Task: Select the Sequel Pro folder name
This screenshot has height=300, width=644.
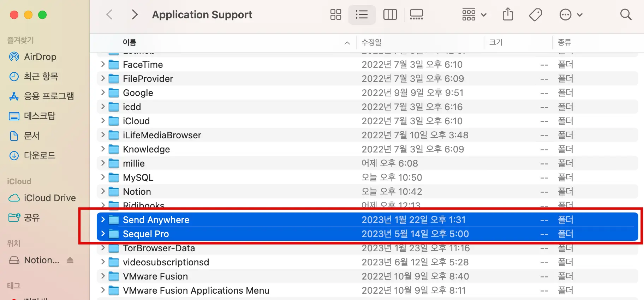Action: (x=146, y=234)
